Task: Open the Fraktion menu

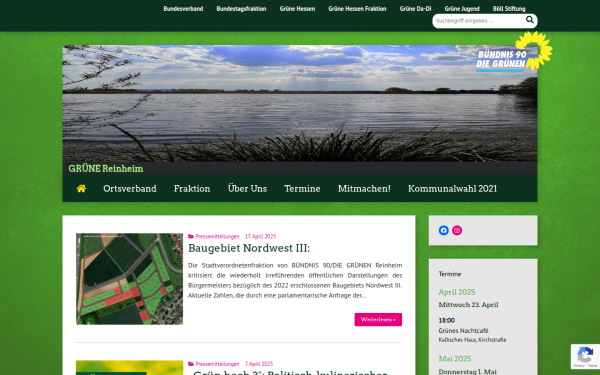Action: tap(192, 189)
